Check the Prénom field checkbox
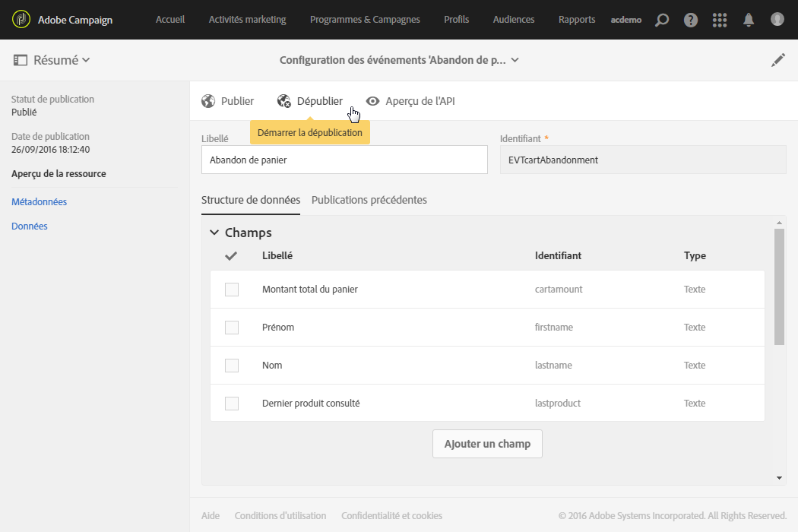 (x=232, y=328)
